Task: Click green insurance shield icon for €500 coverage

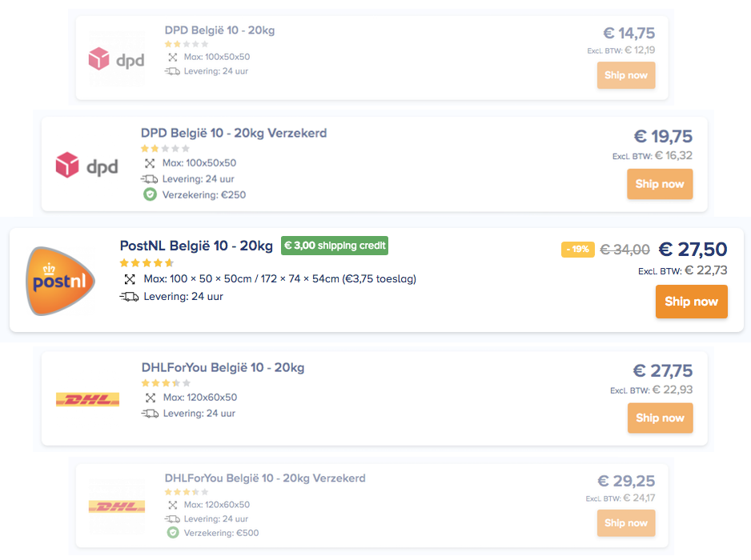Action: click(x=172, y=533)
